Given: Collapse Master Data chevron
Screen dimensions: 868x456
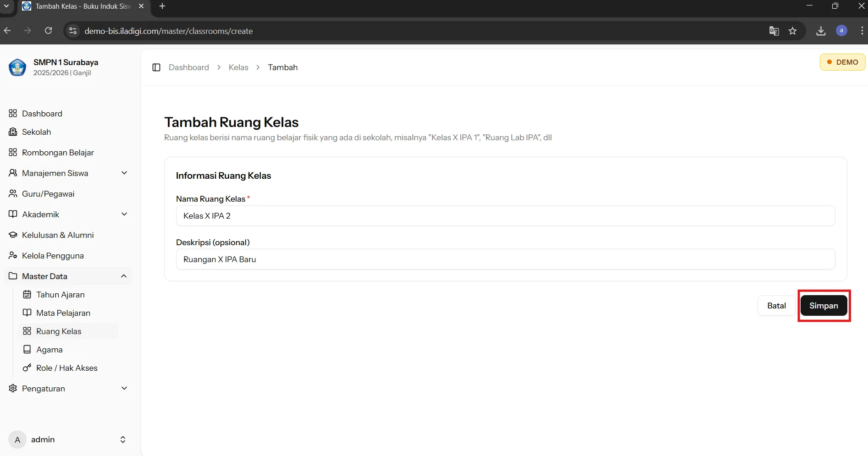Looking at the screenshot, I should click(x=124, y=276).
